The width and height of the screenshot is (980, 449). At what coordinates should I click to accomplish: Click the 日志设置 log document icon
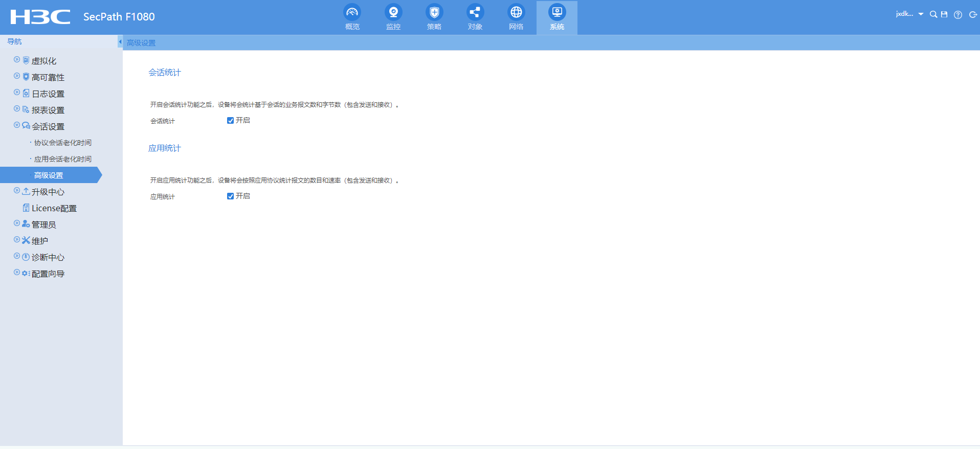click(26, 93)
